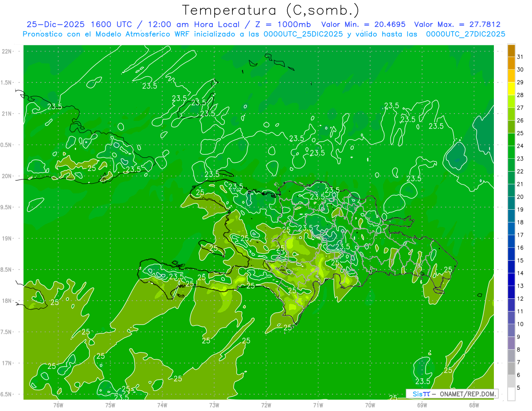Click the '0000UTC_25DIC2025' initialization time
Screen dimensions: 532x411
click(x=303, y=34)
